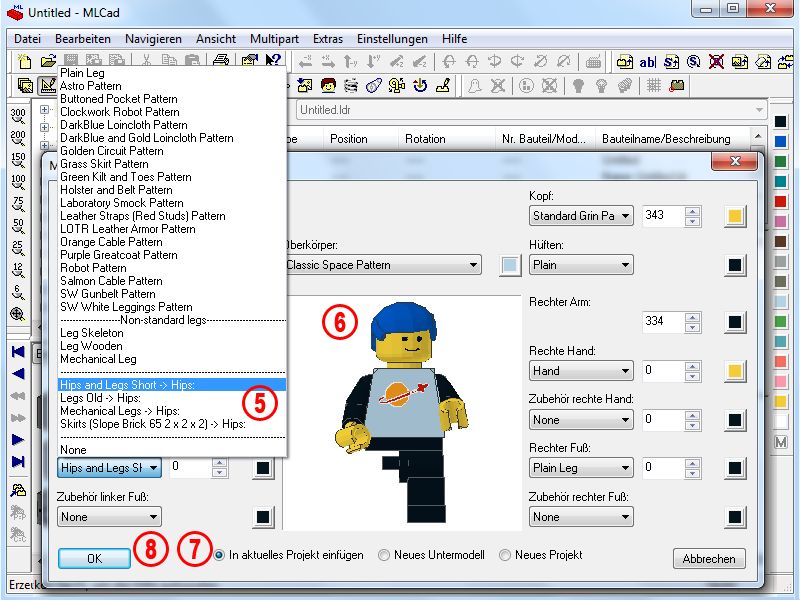Set zoom to 50 percent
This screenshot has height=600, width=800.
point(18,226)
